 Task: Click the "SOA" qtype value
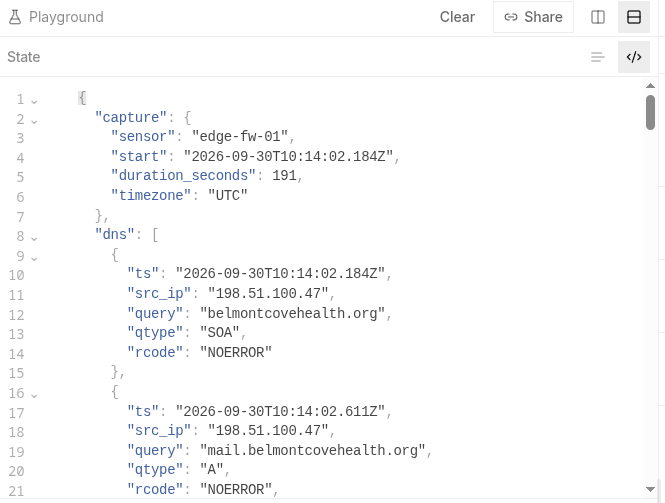[220, 333]
